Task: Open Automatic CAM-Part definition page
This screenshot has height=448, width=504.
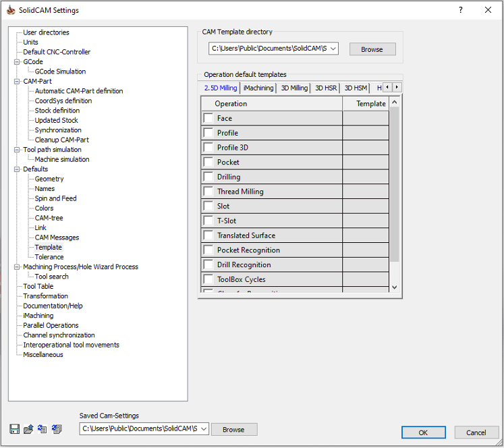Action: [x=79, y=91]
